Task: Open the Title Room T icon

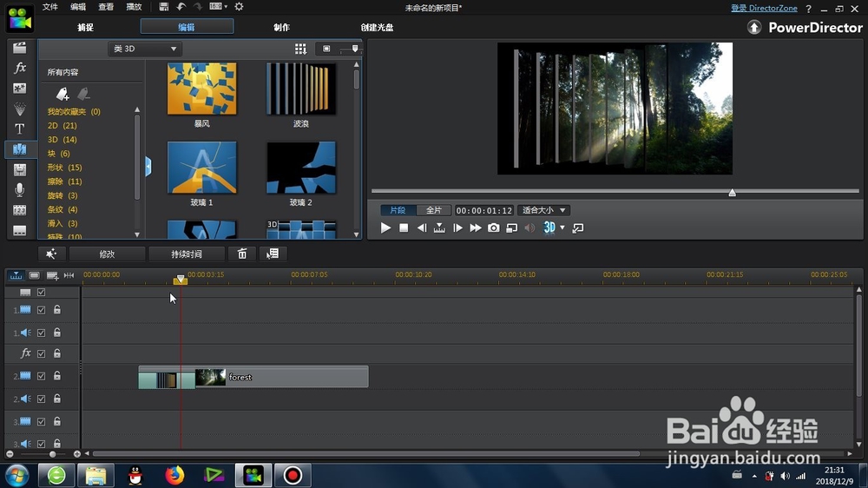Action: (20, 129)
